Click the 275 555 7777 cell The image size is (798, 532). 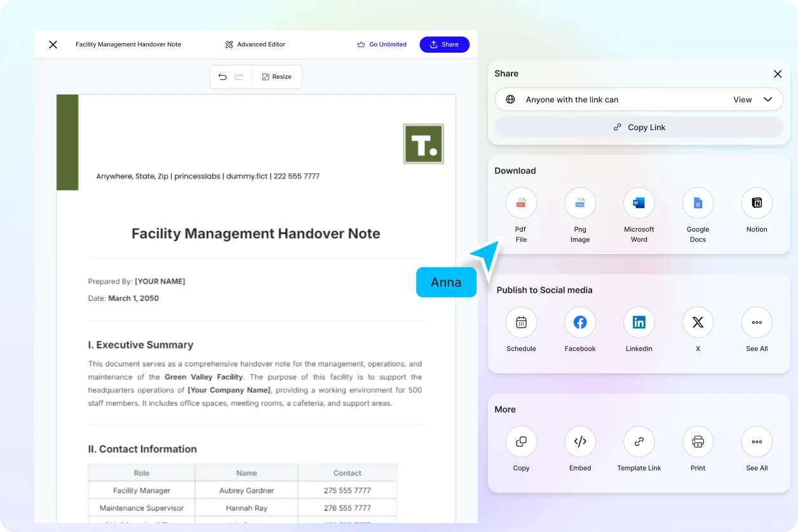pyautogui.click(x=348, y=491)
